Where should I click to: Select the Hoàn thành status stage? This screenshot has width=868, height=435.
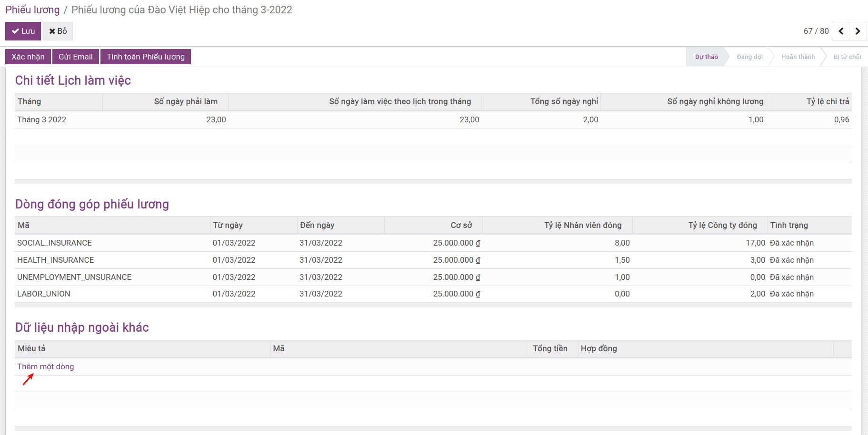click(x=798, y=57)
